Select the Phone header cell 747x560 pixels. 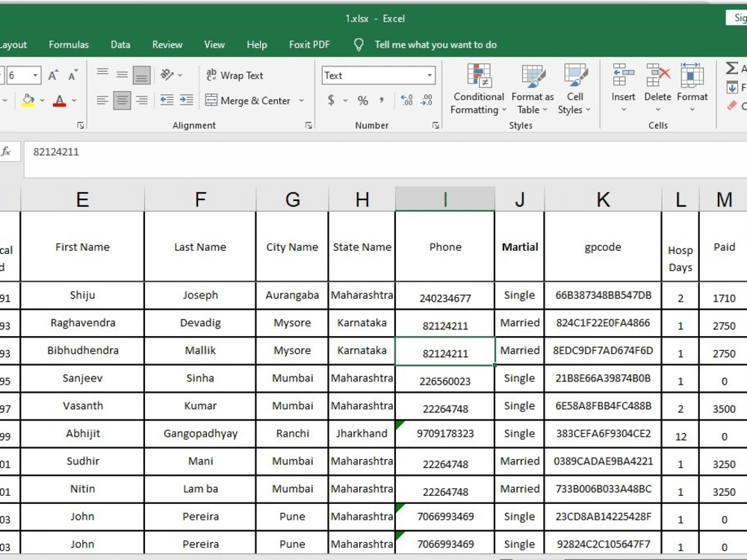click(x=445, y=246)
